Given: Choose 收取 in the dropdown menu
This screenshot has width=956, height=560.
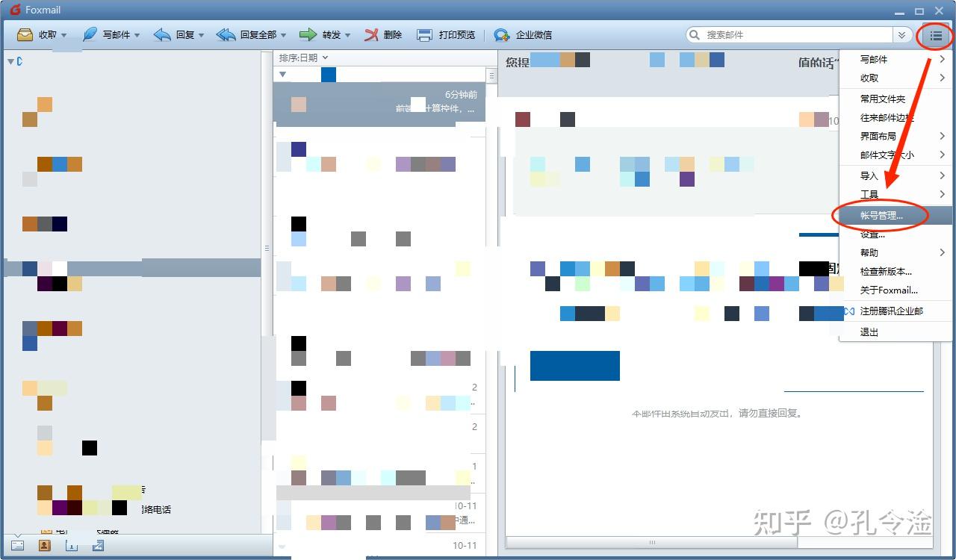Looking at the screenshot, I should coord(896,78).
